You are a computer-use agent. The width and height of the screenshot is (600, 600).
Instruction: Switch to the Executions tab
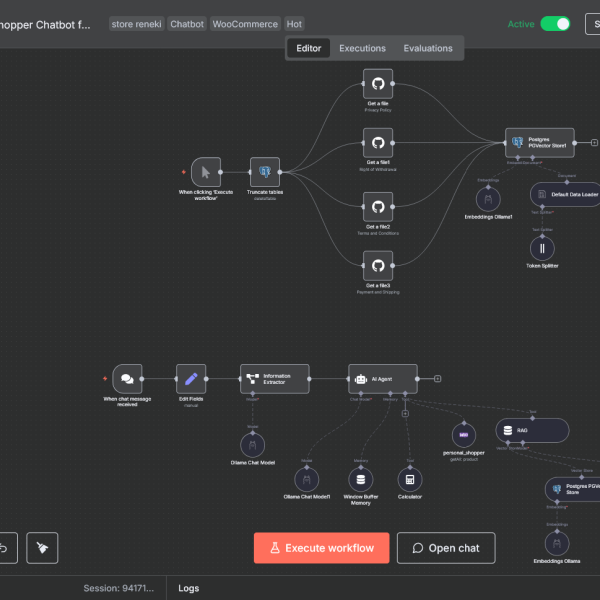pos(362,48)
